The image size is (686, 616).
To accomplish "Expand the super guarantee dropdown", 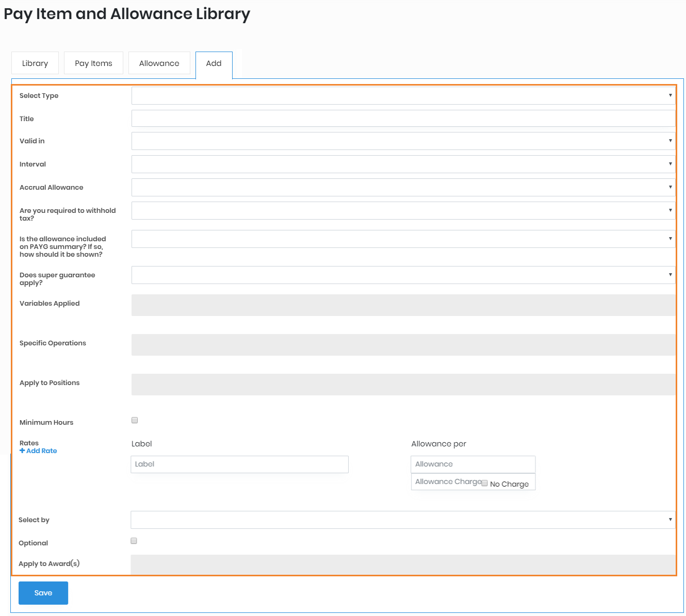I will (x=403, y=275).
